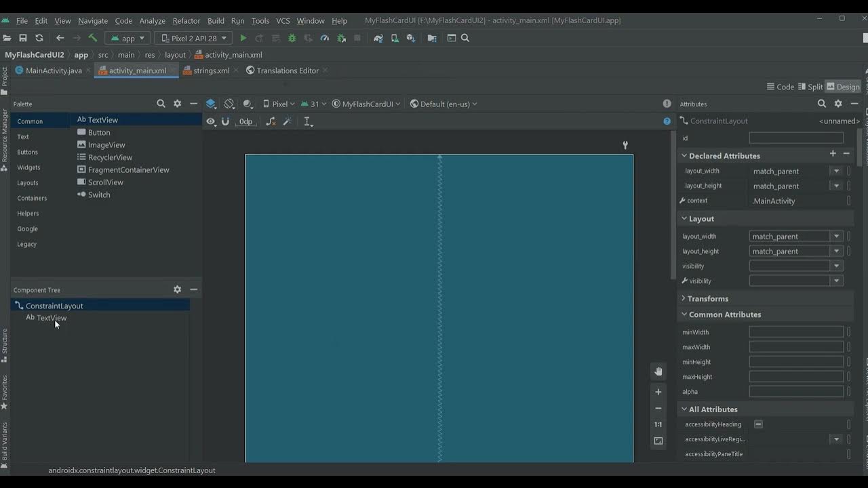Click the Search Everywhere magnifier icon
This screenshot has width=868, height=488.
pos(465,38)
